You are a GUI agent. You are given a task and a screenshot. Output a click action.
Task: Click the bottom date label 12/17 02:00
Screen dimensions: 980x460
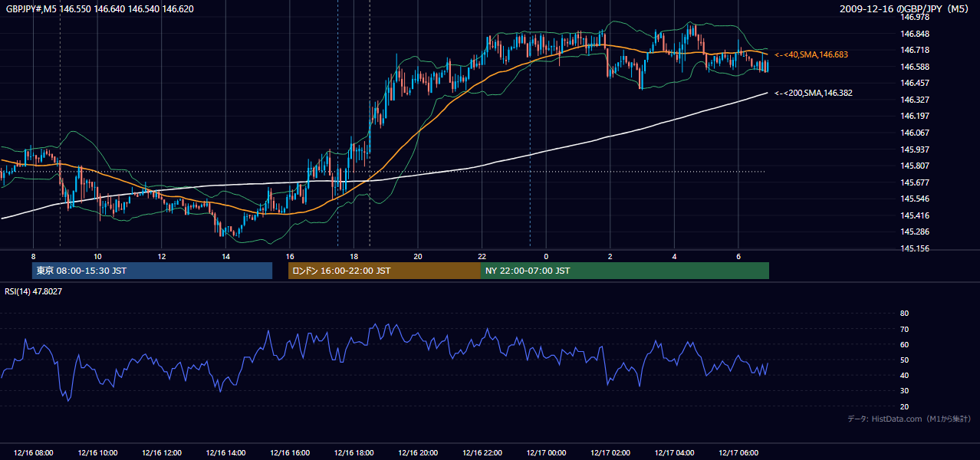(610, 453)
